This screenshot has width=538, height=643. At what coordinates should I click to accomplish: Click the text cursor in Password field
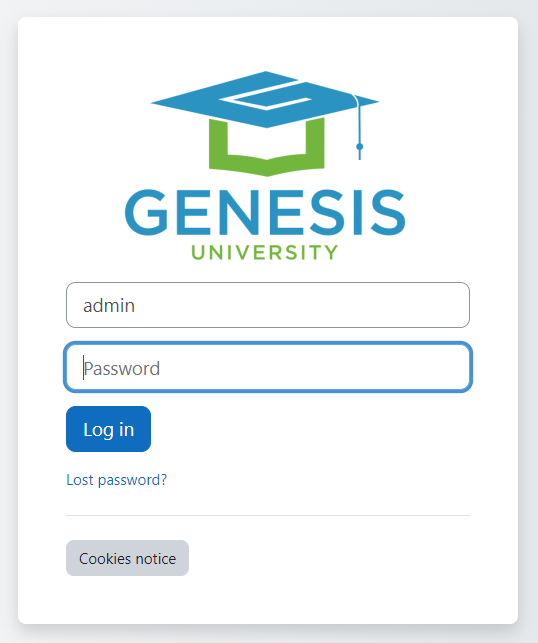tap(83, 367)
